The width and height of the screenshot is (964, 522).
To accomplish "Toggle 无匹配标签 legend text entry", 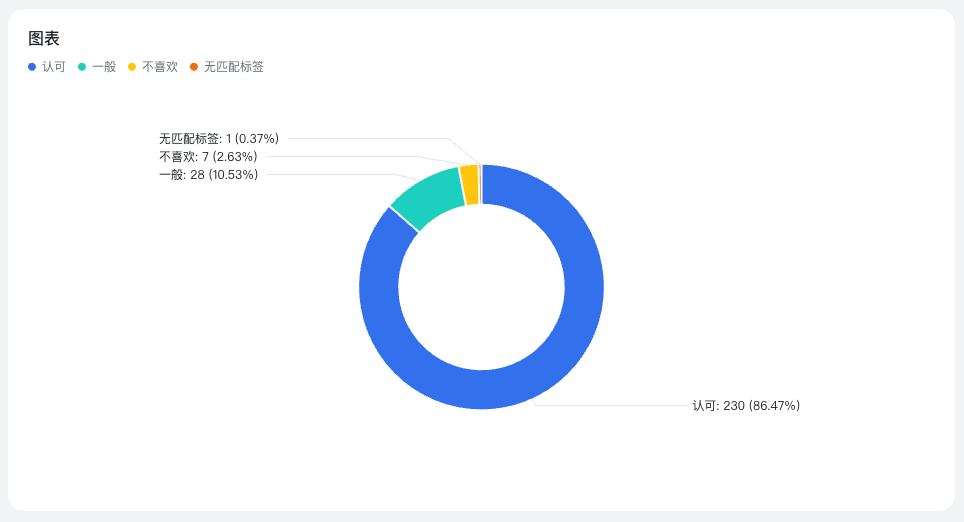I will pyautogui.click(x=234, y=67).
